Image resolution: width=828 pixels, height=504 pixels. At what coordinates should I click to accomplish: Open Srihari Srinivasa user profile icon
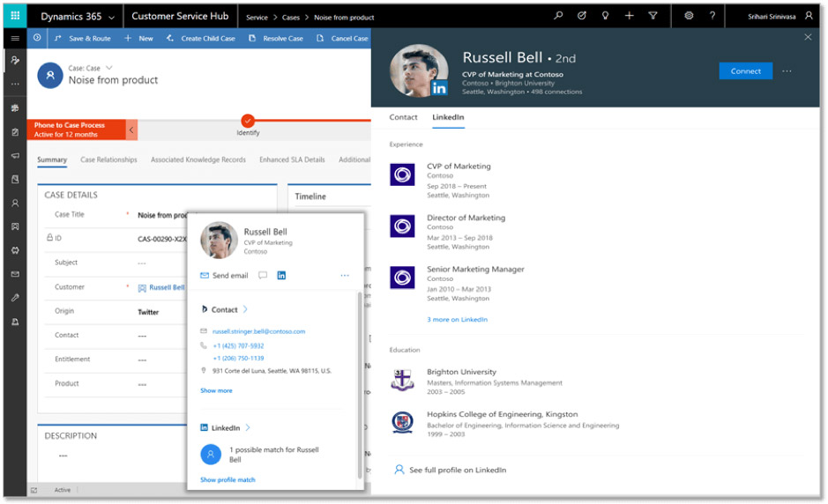point(809,16)
